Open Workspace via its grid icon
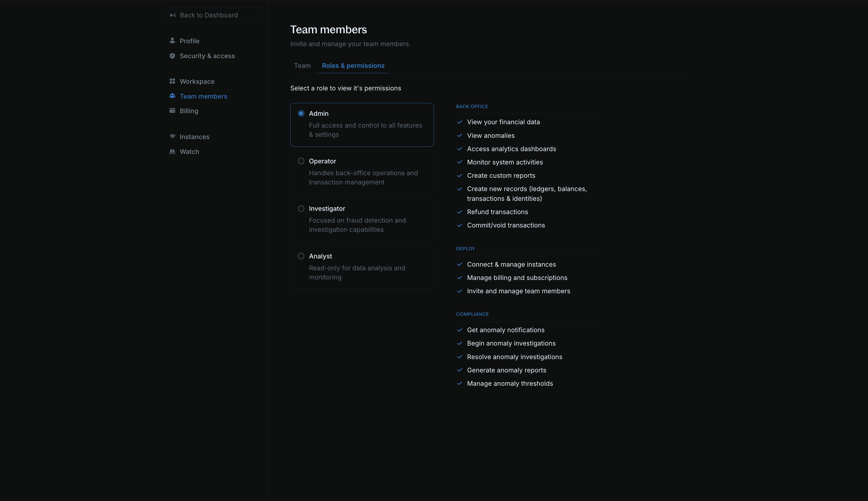This screenshot has width=868, height=501. (172, 81)
